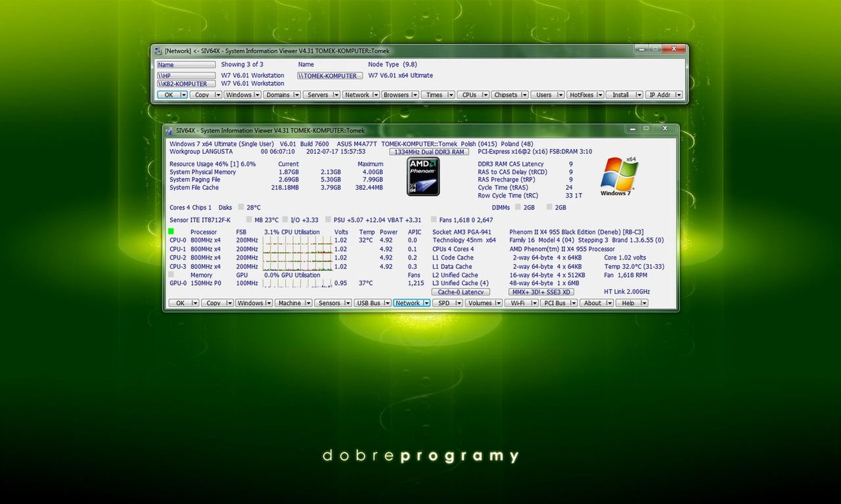Viewport: 841px width, 504px height.
Task: Click the 'Resource Usage 46% [1] 6.0%' text
Action: click(x=213, y=164)
